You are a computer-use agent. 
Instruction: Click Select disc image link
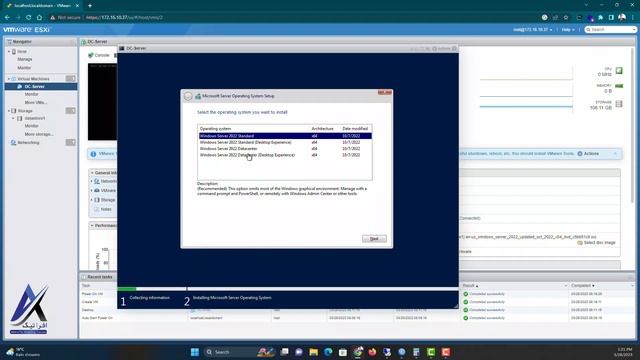[596, 243]
